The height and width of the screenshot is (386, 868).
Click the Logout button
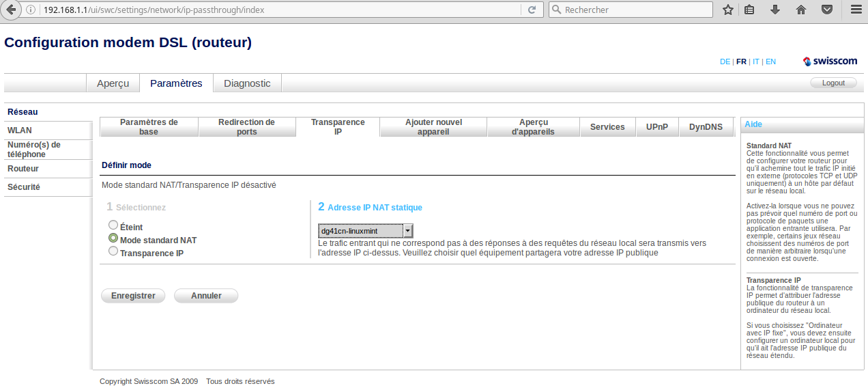tap(833, 83)
